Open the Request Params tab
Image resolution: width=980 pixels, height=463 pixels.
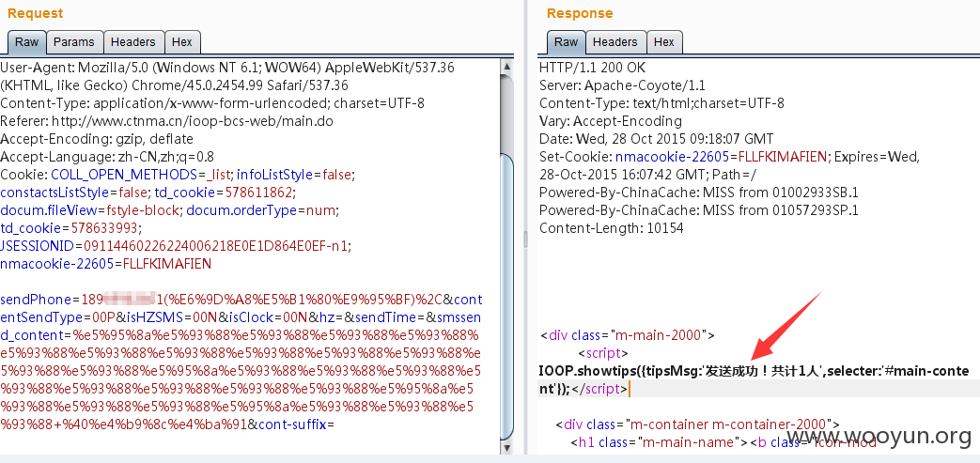tap(74, 42)
